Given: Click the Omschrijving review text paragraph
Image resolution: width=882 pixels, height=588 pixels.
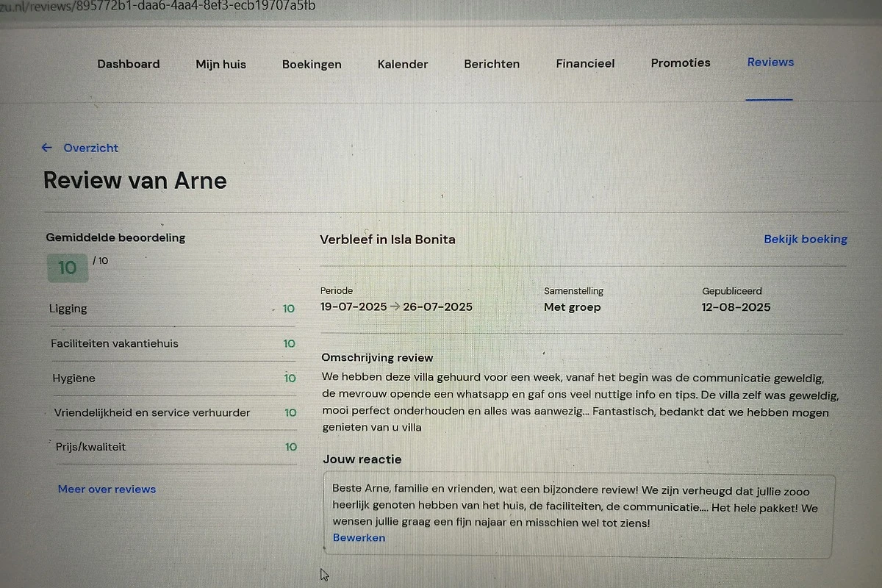Looking at the screenshot, I should coord(579,402).
